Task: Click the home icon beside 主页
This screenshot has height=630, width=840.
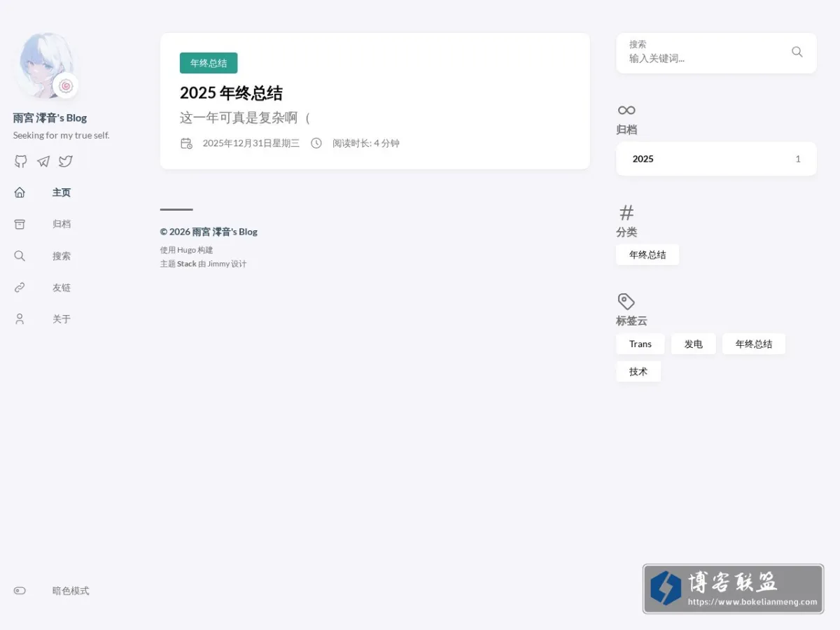Action: click(20, 192)
